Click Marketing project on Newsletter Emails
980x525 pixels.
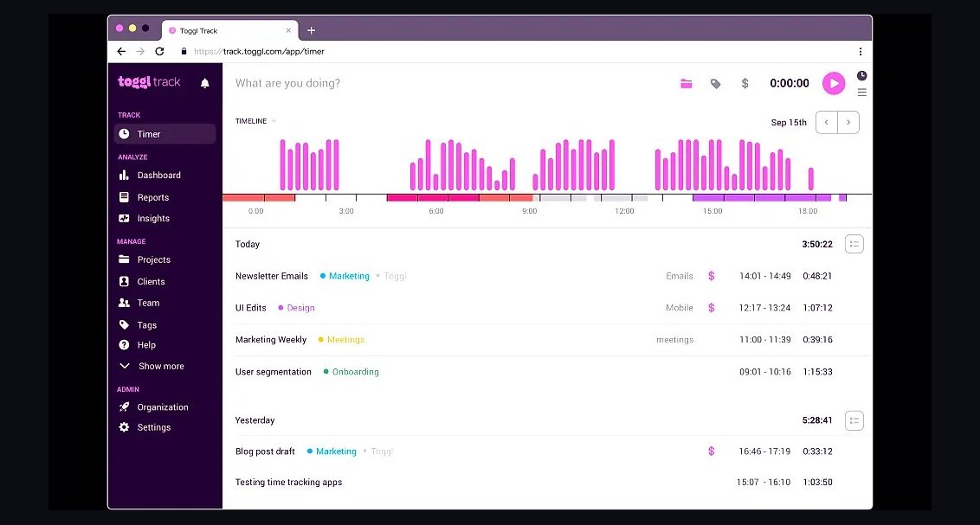click(349, 276)
